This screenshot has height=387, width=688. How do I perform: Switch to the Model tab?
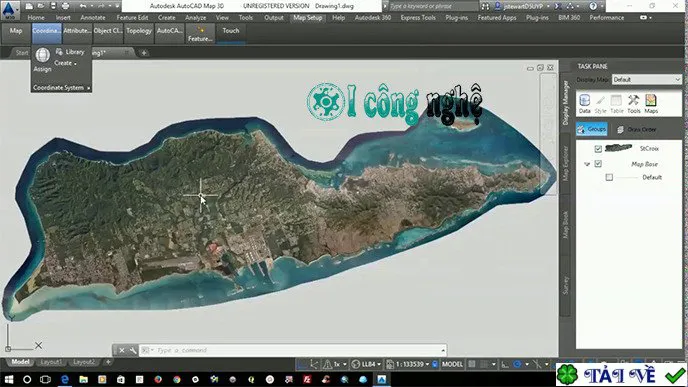(20, 362)
